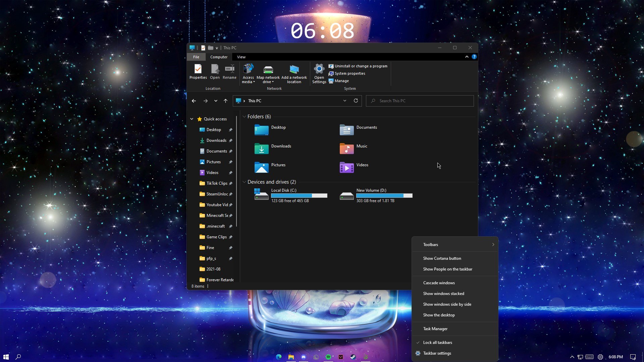Select Task Manager from context menu

coord(435,329)
